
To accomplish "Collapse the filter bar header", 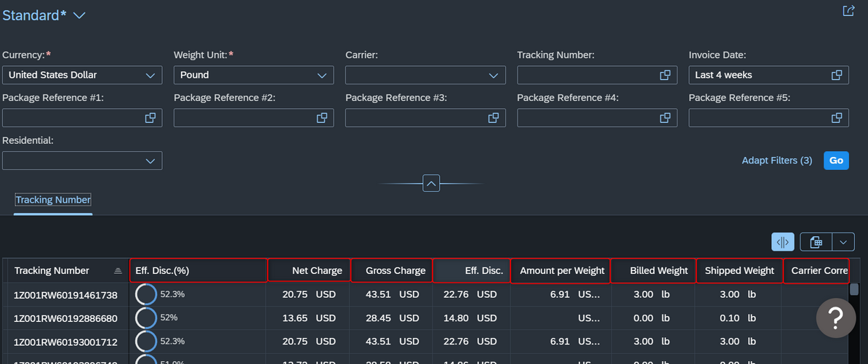I will point(431,182).
